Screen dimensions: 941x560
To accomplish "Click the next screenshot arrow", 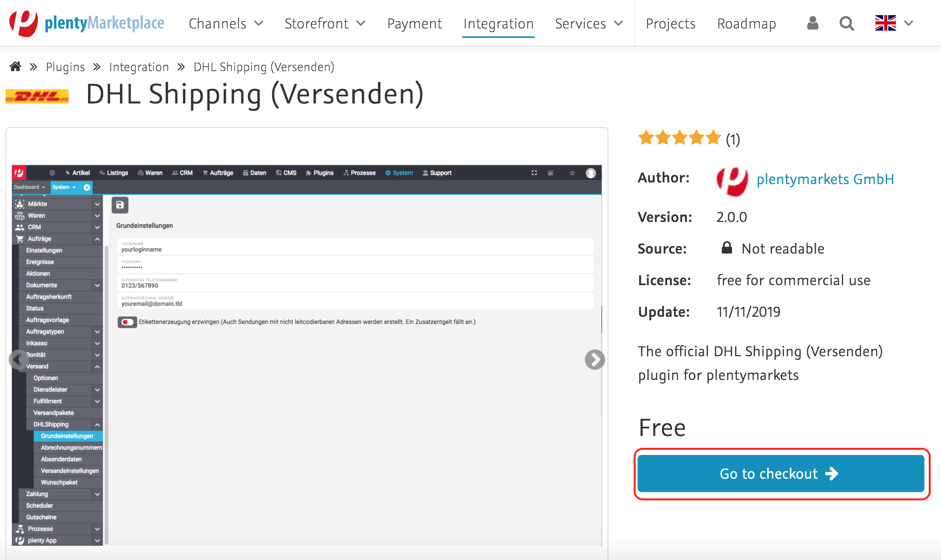I will 594,359.
